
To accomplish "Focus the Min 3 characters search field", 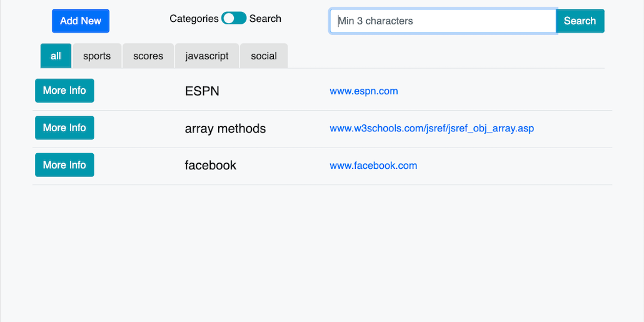I will [x=443, y=21].
